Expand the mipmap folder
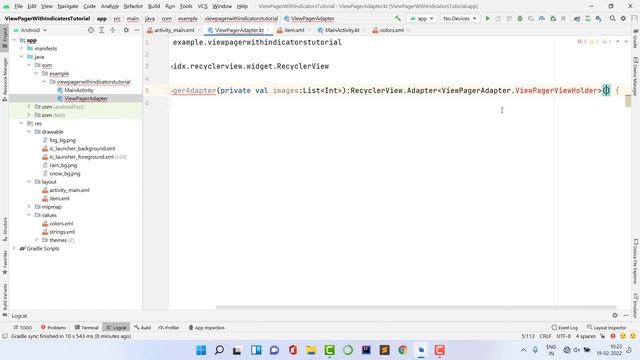Screen dimensions: 640x360 click(29, 207)
